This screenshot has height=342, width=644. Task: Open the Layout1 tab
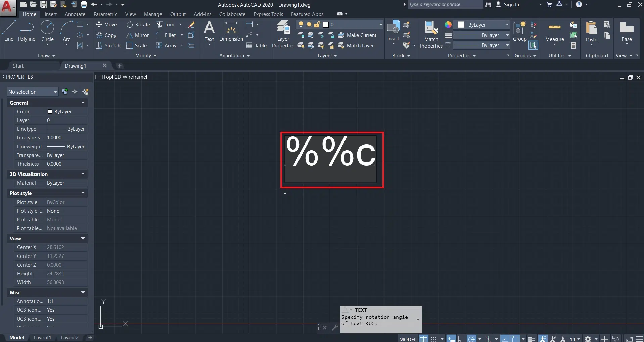(x=42, y=338)
